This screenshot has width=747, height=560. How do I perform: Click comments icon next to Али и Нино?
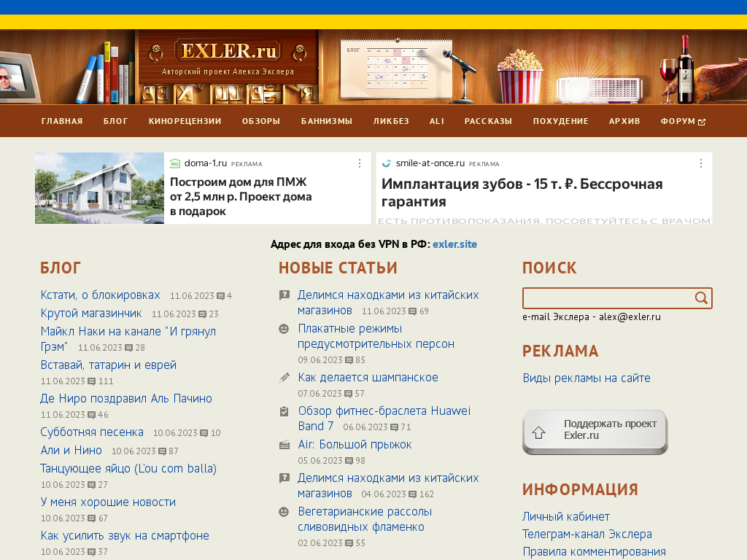point(163,451)
